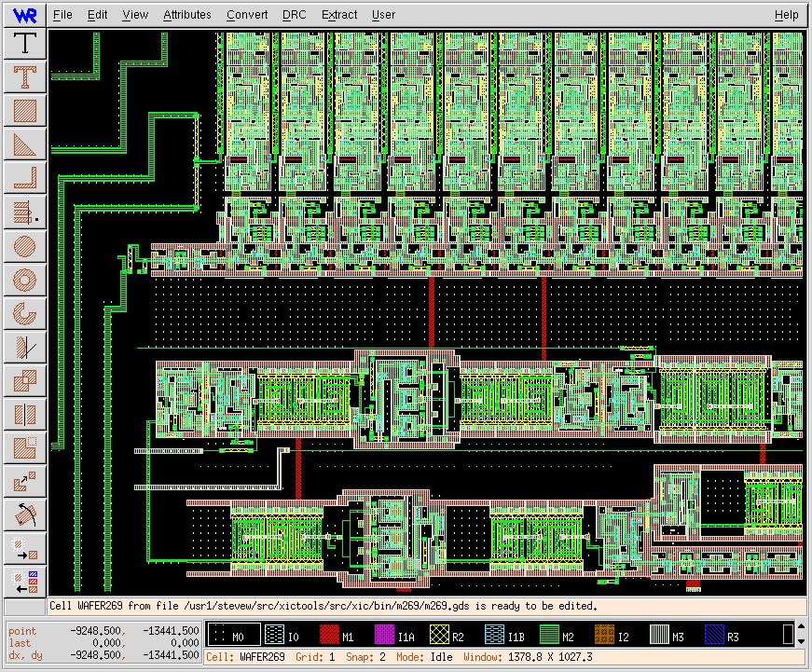This screenshot has width=812, height=672.
Task: Open the View menu
Action: (135, 15)
